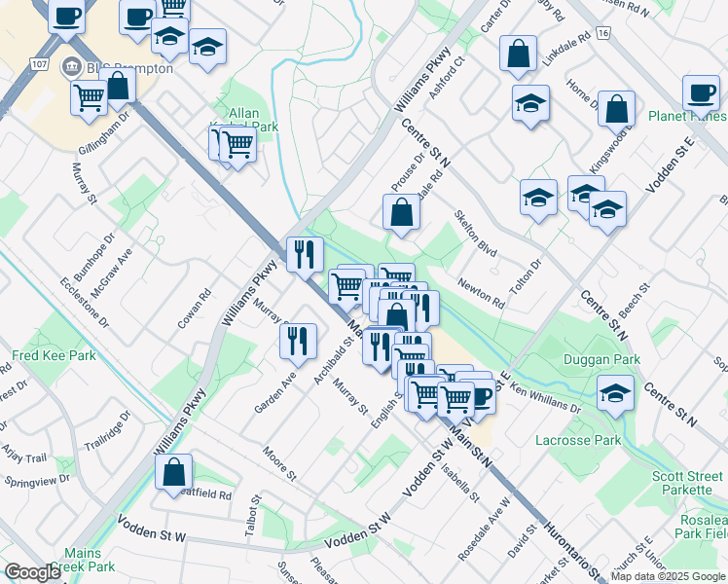728x584 pixels.
Task: Select the school marker near Duggan Park
Action: pos(614,394)
